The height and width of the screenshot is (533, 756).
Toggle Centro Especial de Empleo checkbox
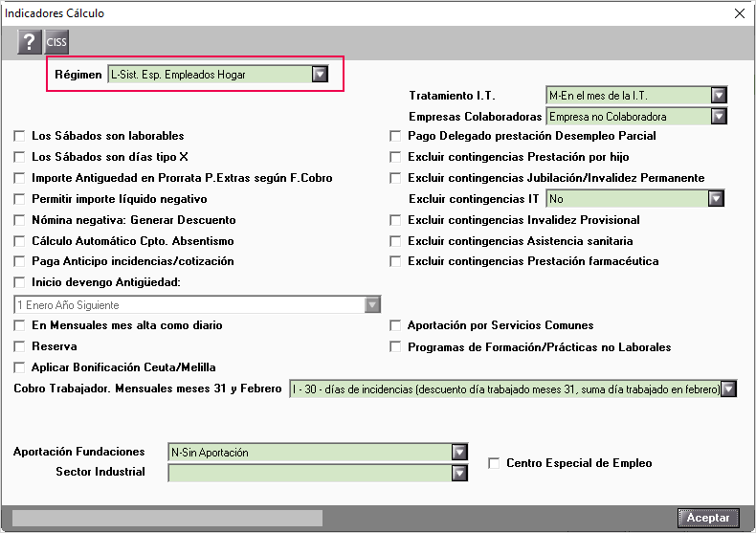coord(494,463)
